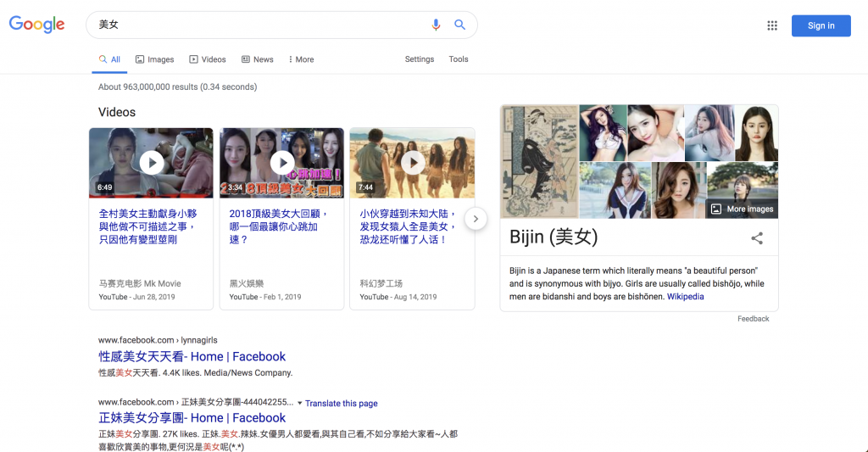This screenshot has height=452, width=868.
Task: Open the Google apps grid
Action: pos(771,25)
